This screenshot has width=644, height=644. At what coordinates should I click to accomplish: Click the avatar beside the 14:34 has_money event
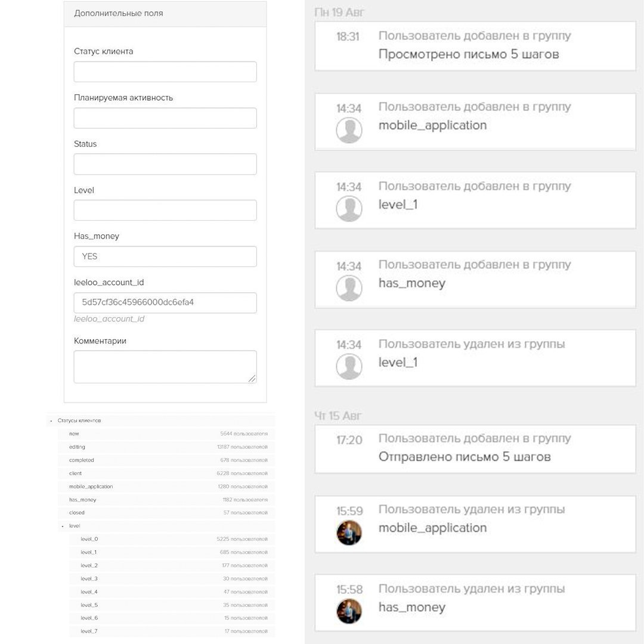coord(349,288)
